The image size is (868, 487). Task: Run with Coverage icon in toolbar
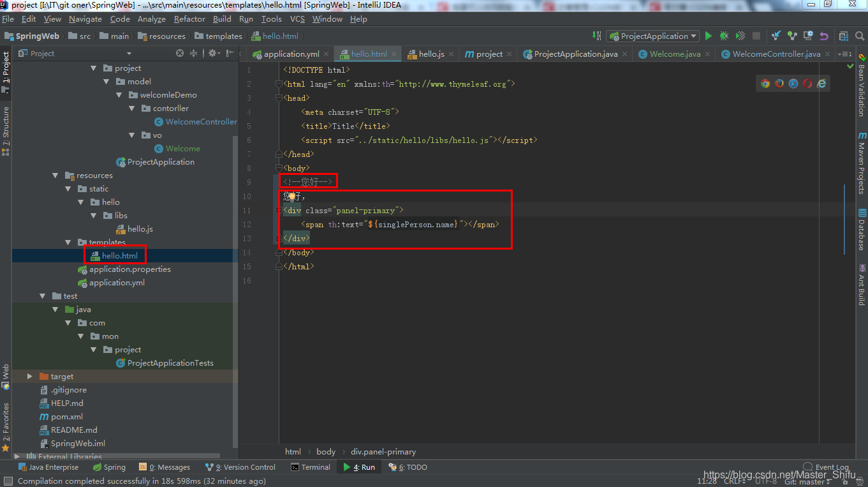point(740,36)
